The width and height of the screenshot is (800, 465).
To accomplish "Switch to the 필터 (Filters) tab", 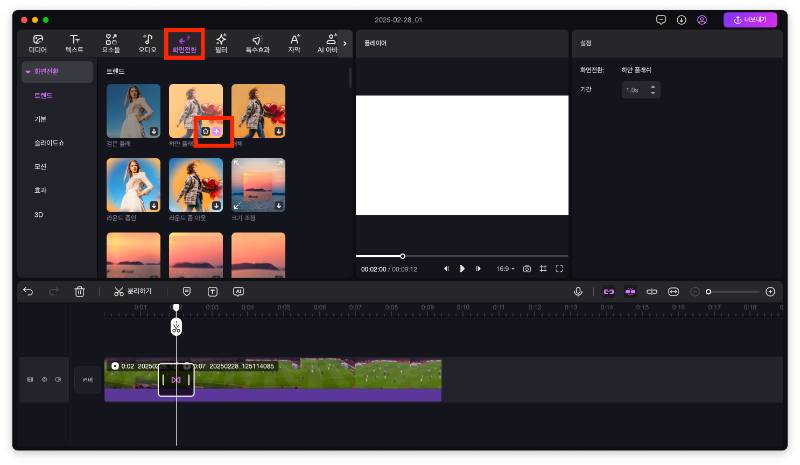I will (221, 43).
